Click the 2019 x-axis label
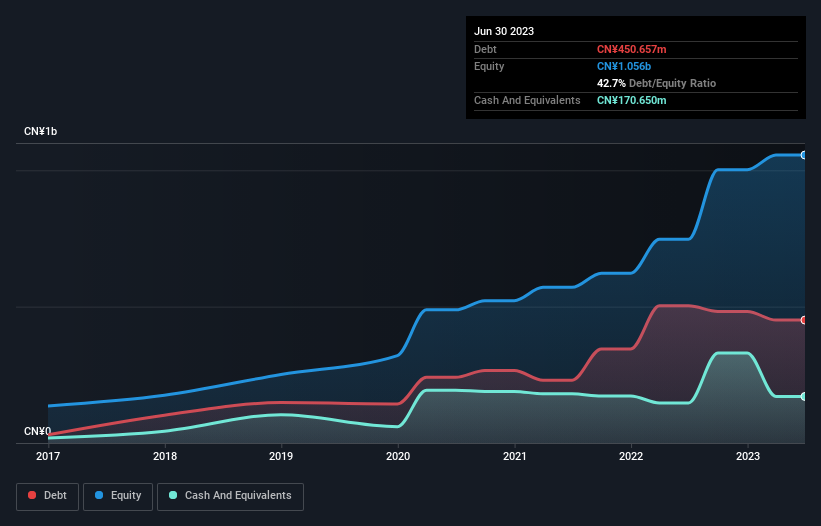The width and height of the screenshot is (821, 526). click(281, 456)
